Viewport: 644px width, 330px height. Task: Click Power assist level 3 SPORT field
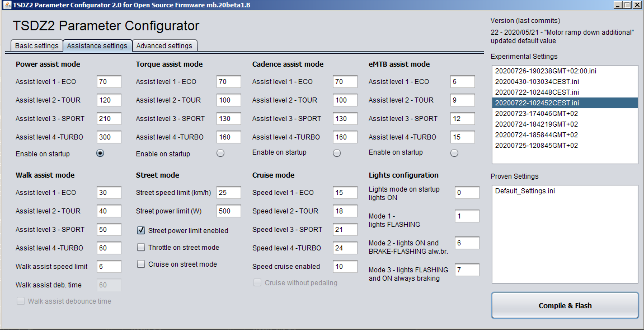click(x=109, y=118)
